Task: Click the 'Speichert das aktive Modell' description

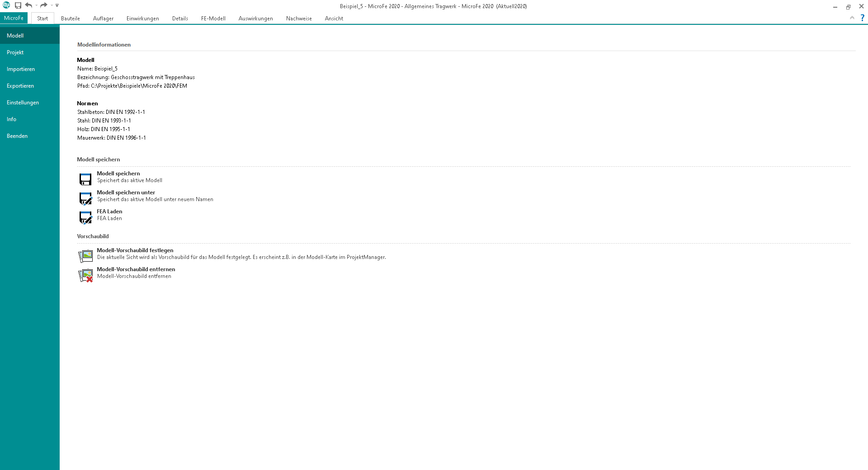Action: (130, 180)
